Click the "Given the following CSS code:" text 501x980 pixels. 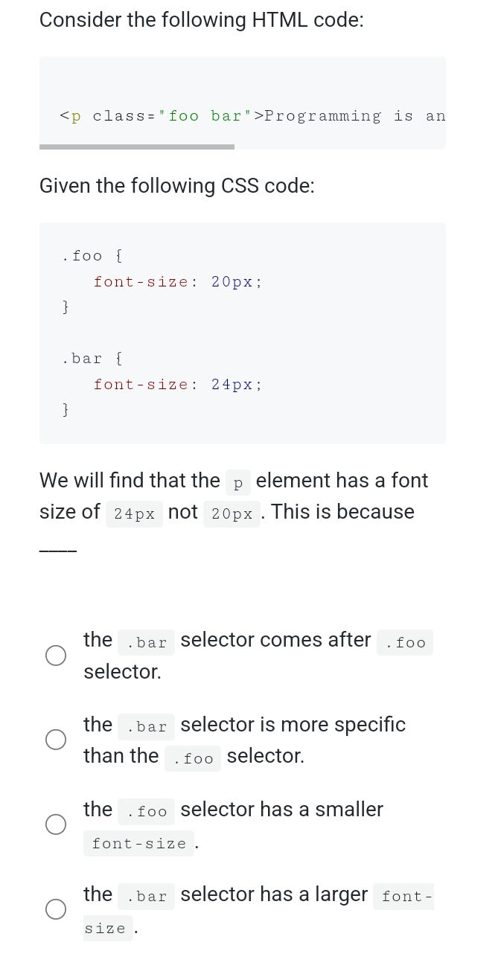pyautogui.click(x=177, y=186)
